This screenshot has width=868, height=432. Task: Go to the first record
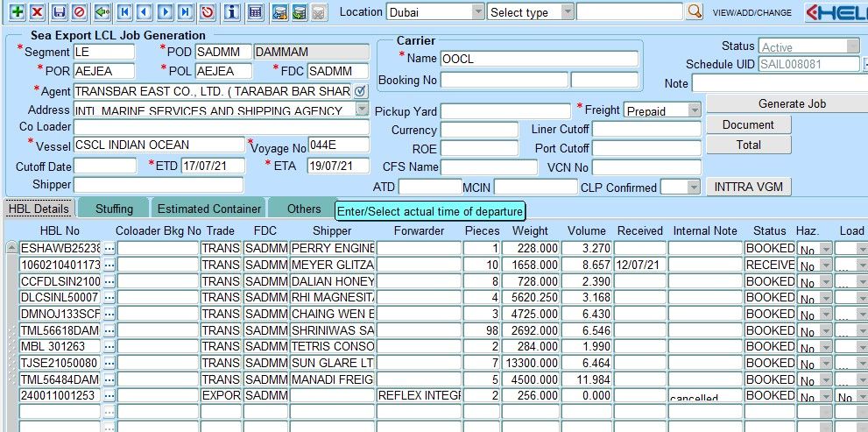[x=125, y=11]
